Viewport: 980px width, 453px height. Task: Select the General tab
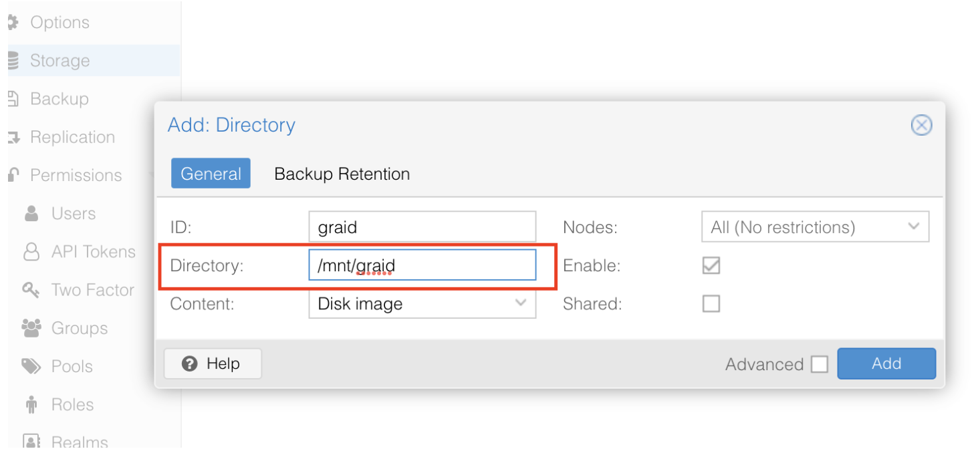pos(211,174)
